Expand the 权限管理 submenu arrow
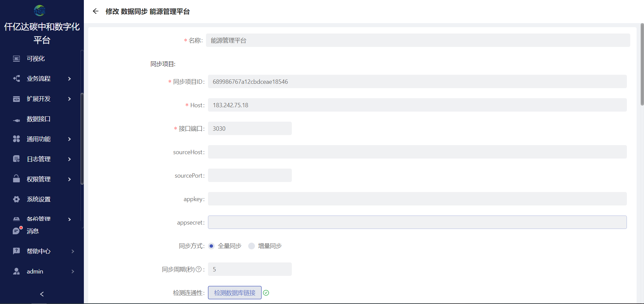 point(69,179)
